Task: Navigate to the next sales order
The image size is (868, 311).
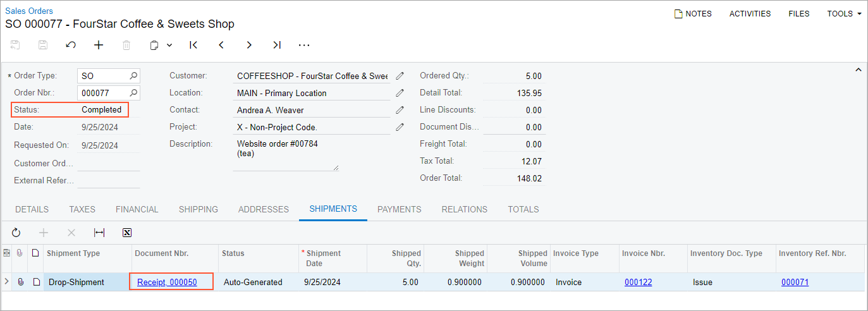Action: point(249,45)
